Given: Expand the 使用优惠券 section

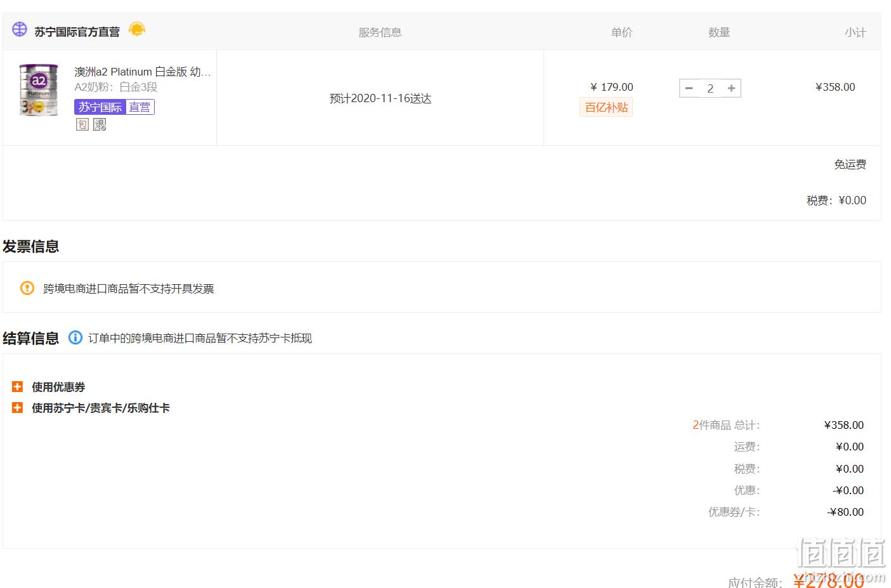Looking at the screenshot, I should 17,386.
